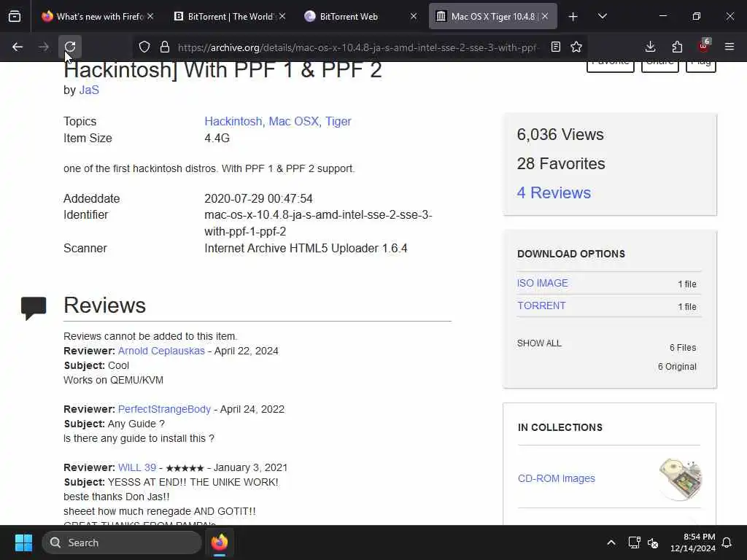This screenshot has width=747, height=560.
Task: Click the site padlock security icon
Action: [165, 47]
